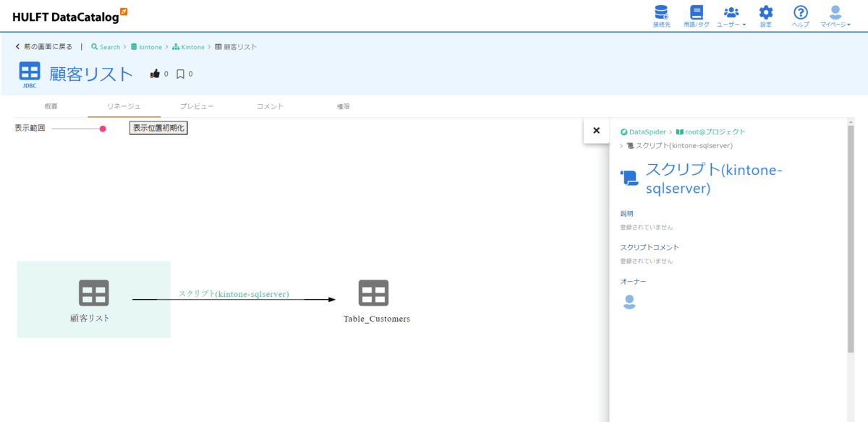
Task: Click the Table_Customers node label
Action: coord(377,319)
